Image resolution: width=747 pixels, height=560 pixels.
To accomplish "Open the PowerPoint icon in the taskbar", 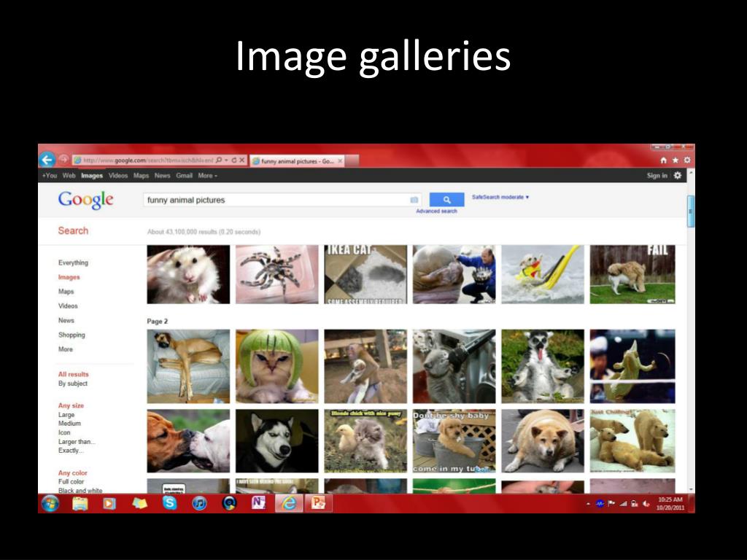I will [x=318, y=503].
